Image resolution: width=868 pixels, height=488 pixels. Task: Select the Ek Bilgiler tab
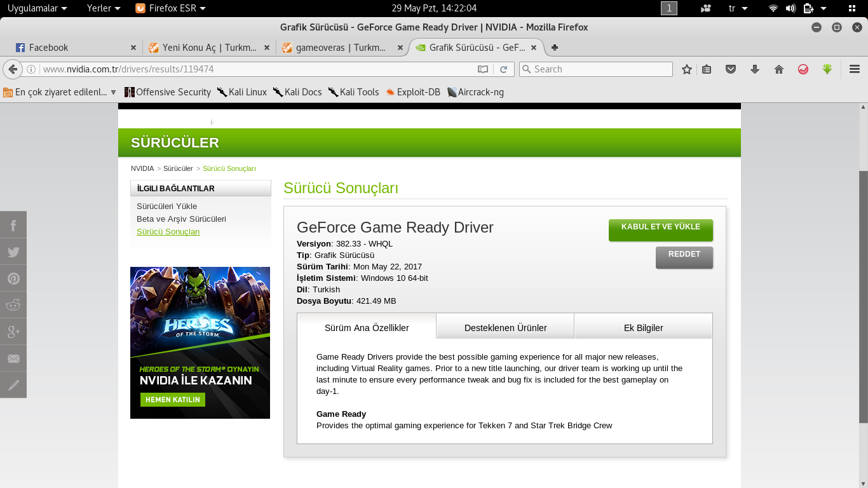pos(643,328)
